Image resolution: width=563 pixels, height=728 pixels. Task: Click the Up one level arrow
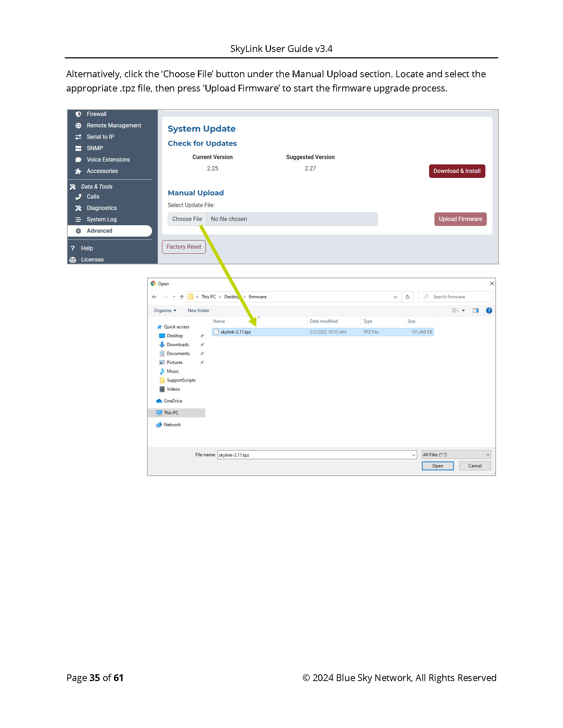[182, 297]
